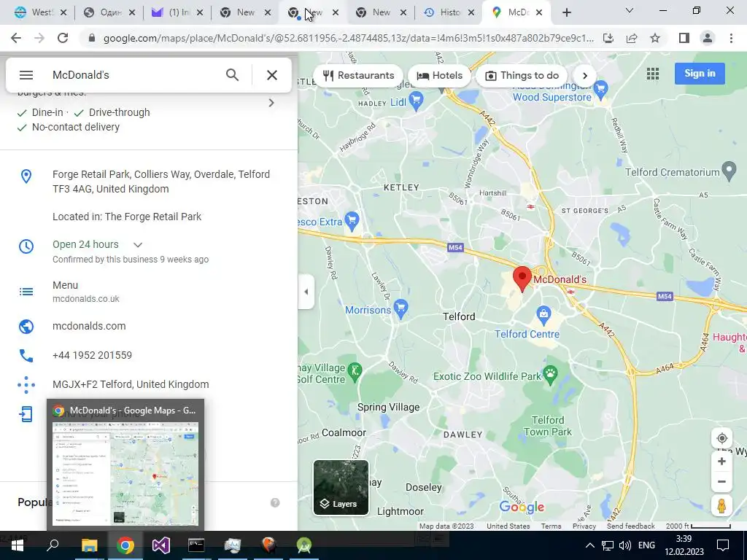Screen dimensions: 747x560
Task: Open the tab search dropdown
Action: 630,10
